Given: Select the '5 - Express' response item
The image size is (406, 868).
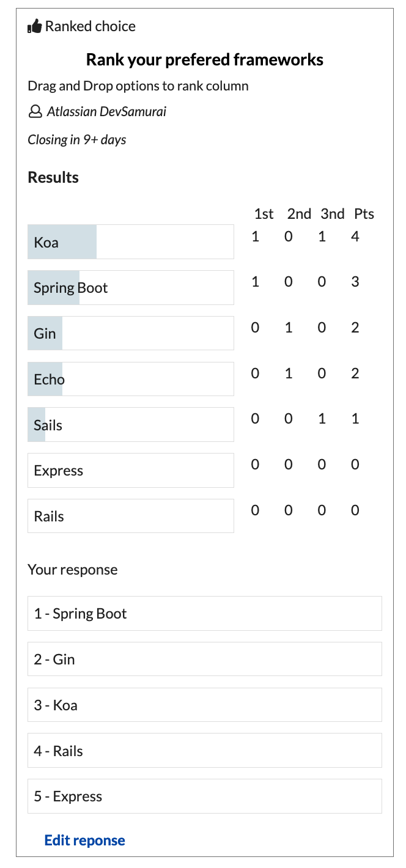Looking at the screenshot, I should (204, 796).
